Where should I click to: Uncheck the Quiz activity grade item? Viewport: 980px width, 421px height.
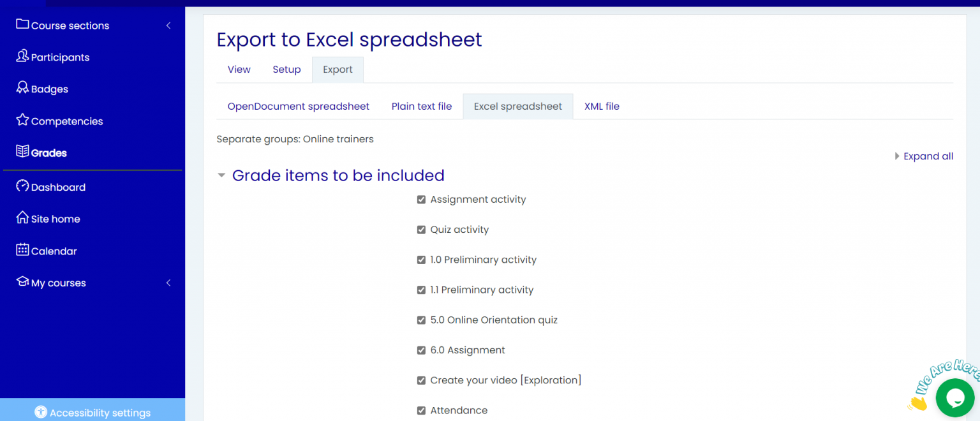click(x=421, y=229)
